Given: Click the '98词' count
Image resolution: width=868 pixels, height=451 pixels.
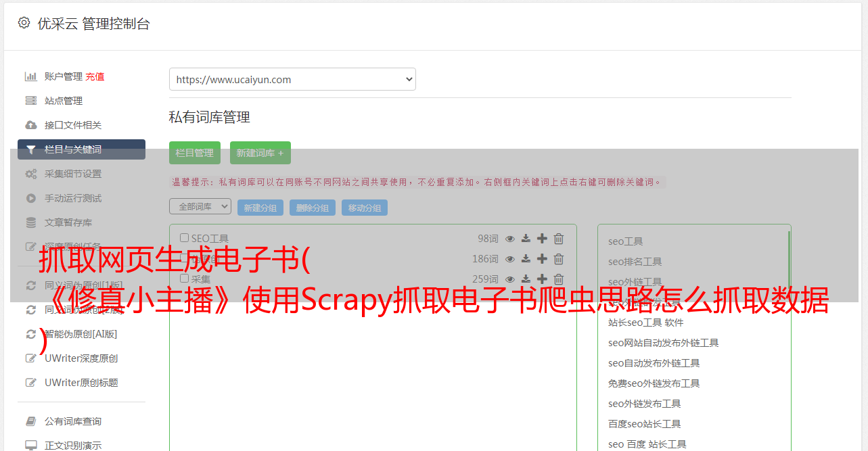Looking at the screenshot, I should pyautogui.click(x=488, y=239).
